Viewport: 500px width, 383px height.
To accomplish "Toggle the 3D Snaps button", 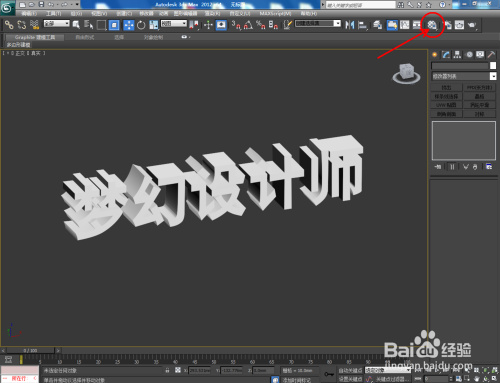I will (236, 25).
